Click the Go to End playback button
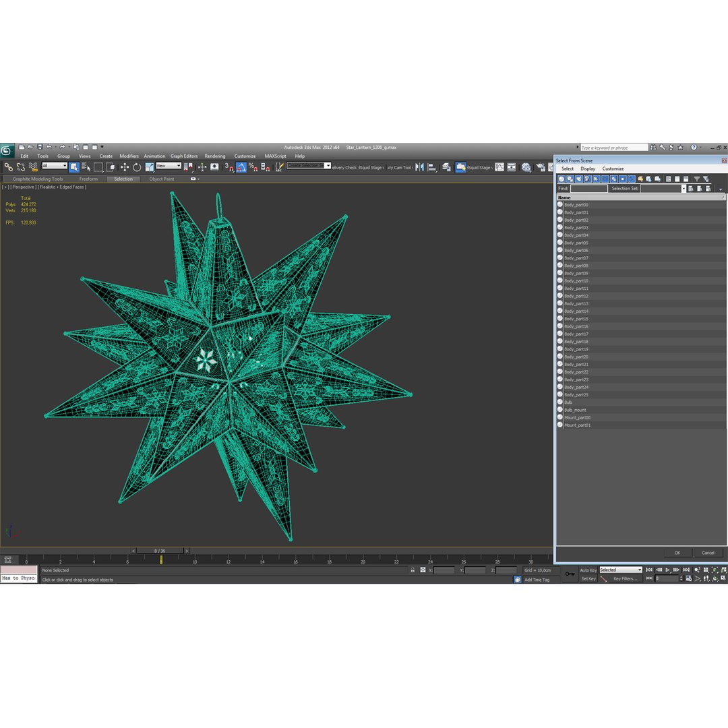728x728 pixels. (686, 570)
